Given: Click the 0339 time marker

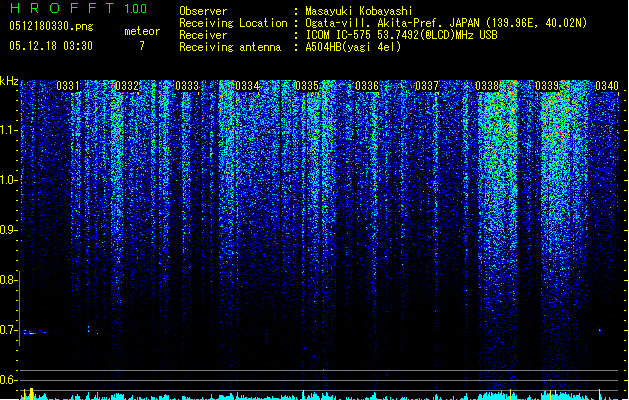Looking at the screenshot, I should point(547,86).
